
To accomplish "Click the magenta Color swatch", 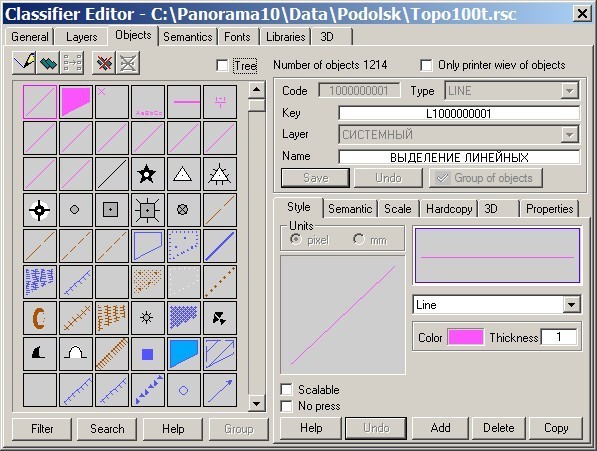I will coord(465,338).
